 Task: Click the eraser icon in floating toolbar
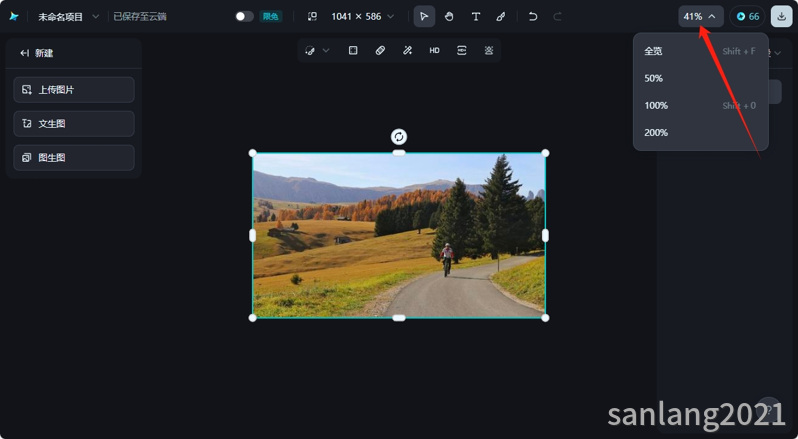(380, 50)
